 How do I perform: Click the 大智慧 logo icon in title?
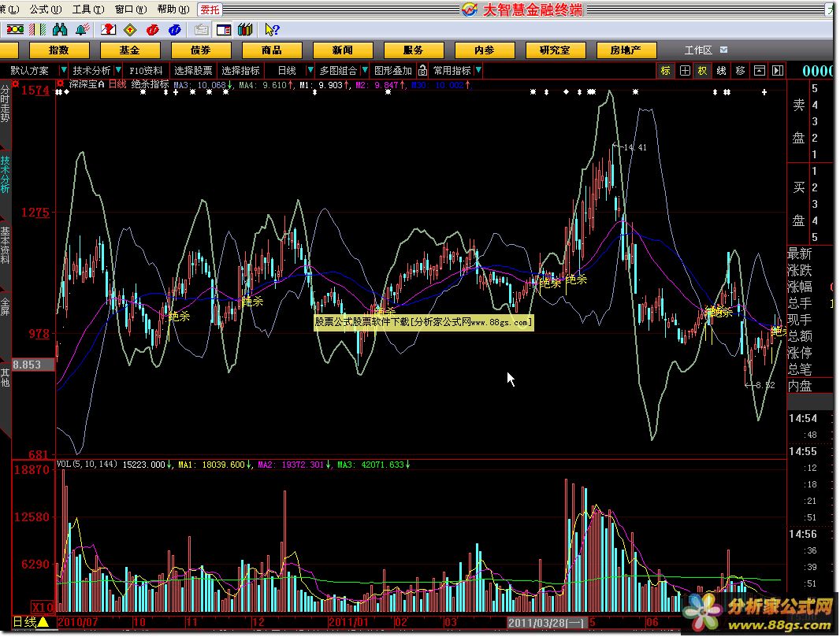470,9
